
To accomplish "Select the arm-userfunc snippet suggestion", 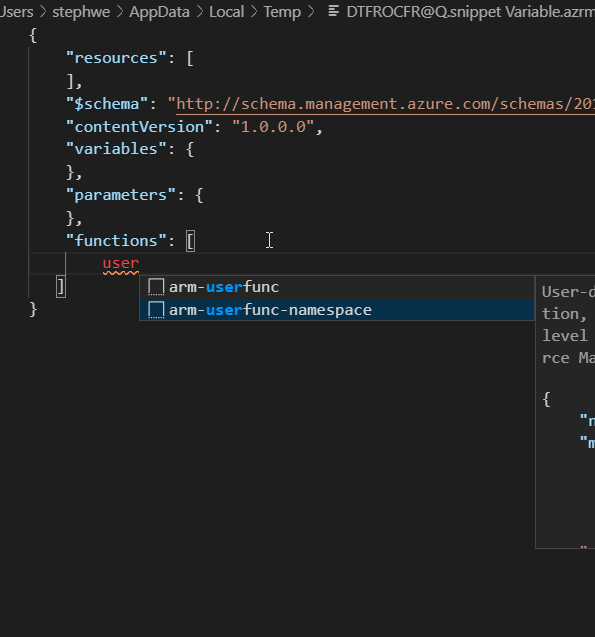I will tap(337, 287).
